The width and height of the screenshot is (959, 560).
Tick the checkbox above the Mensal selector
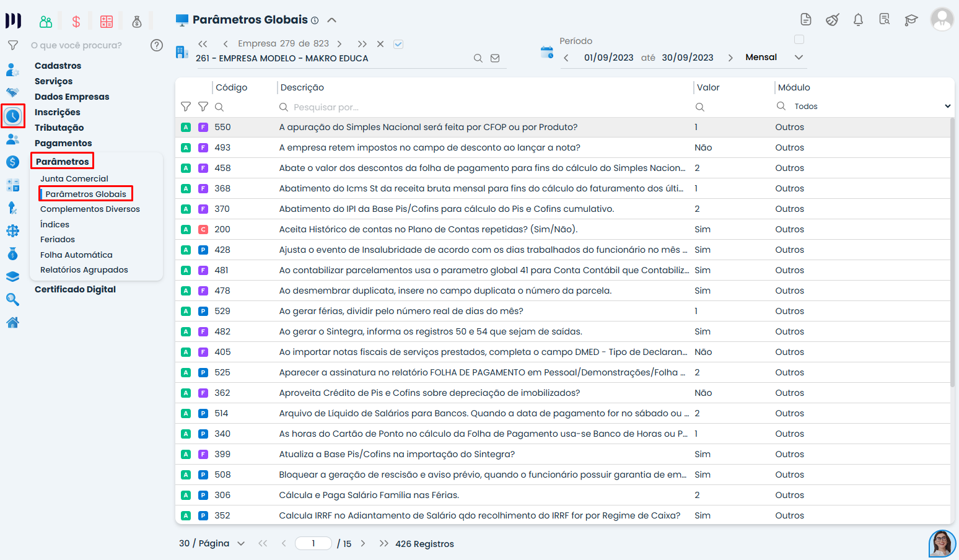click(x=799, y=40)
